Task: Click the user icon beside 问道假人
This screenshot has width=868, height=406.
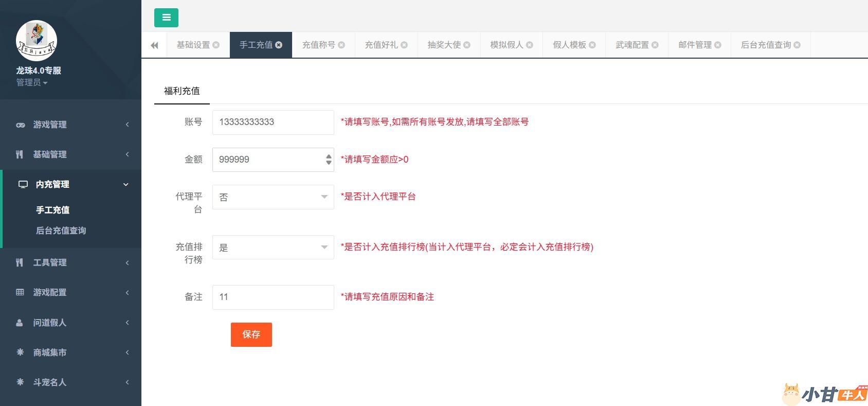Action: (x=20, y=323)
